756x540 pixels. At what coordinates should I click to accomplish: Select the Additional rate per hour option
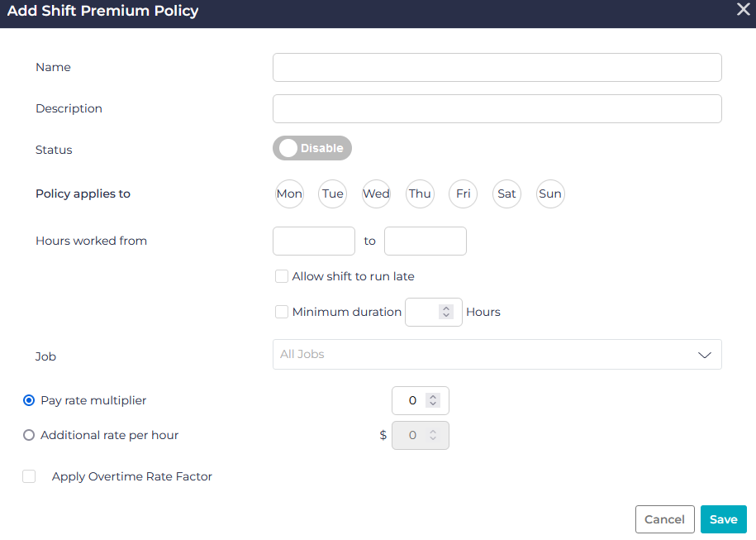pyautogui.click(x=29, y=435)
